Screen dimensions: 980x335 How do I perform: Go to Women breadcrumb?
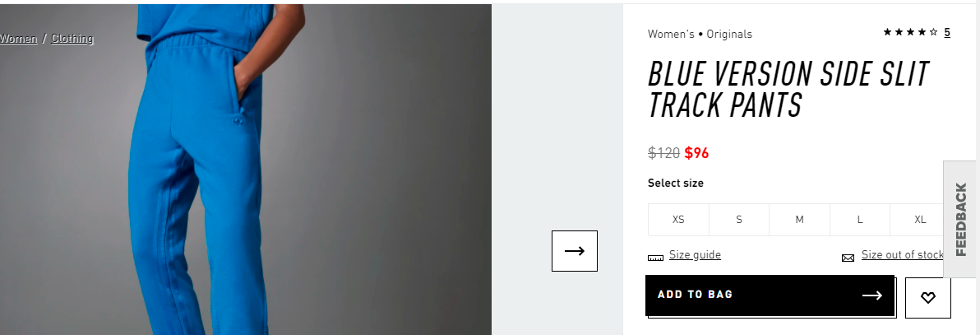[x=18, y=39]
